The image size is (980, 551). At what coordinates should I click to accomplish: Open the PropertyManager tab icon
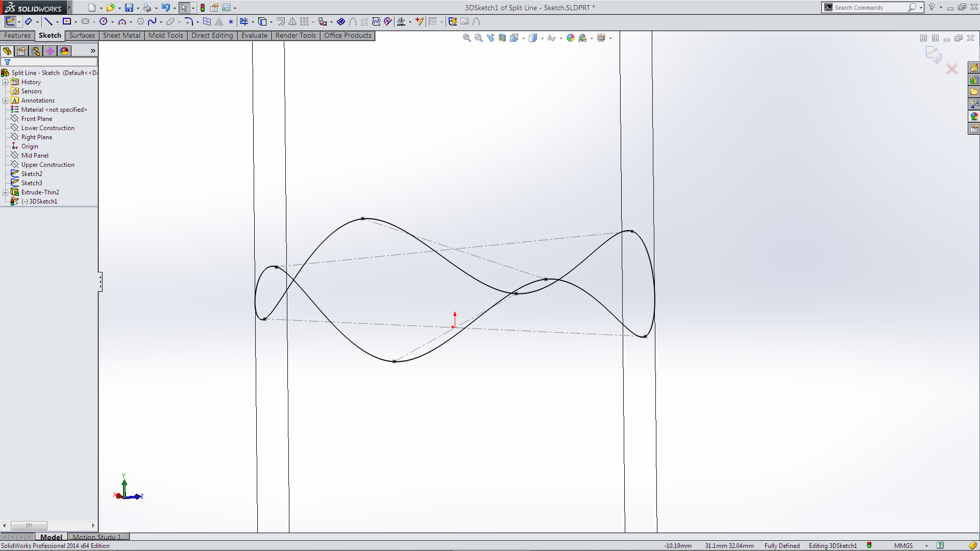click(21, 51)
